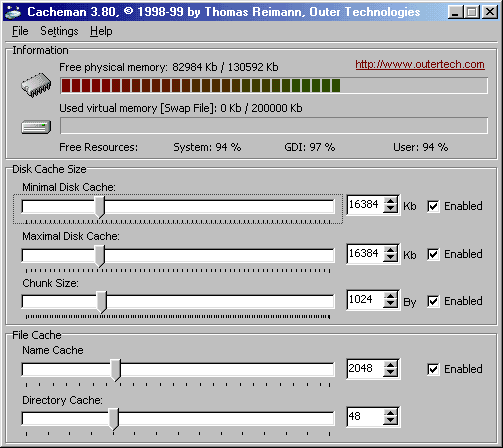
Task: Click the Directory Cache value field
Action: [x=365, y=416]
